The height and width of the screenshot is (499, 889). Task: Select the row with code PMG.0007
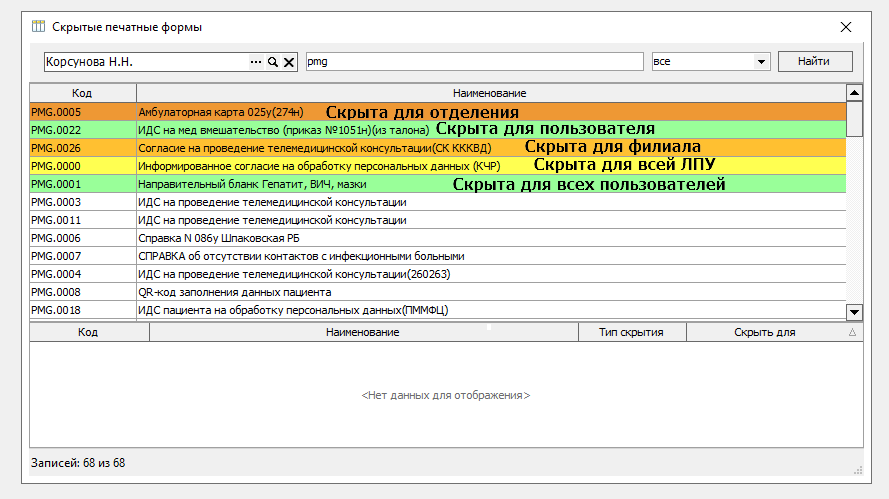pyautogui.click(x=438, y=256)
